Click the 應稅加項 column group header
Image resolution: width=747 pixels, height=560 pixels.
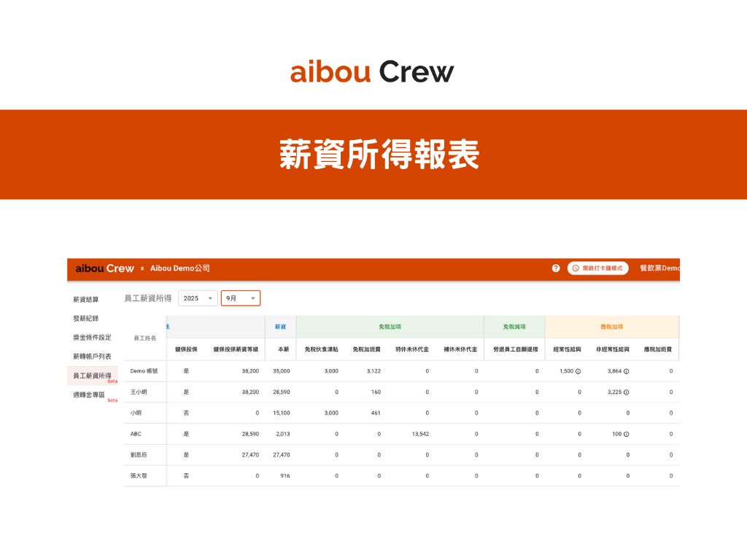coord(612,327)
